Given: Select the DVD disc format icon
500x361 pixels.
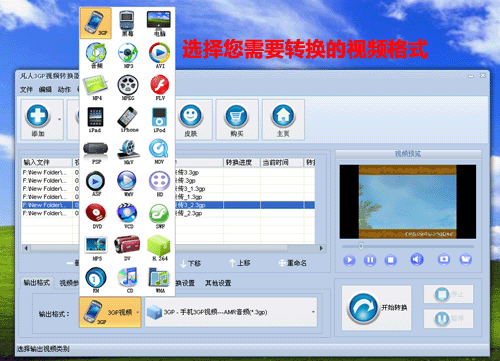Looking at the screenshot, I should 96,216.
